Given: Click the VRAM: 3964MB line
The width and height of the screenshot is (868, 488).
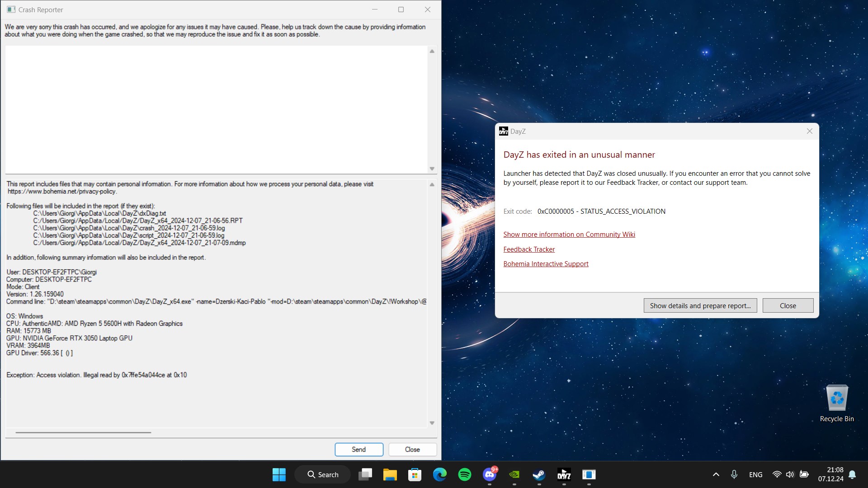Looking at the screenshot, I should click(x=28, y=346).
